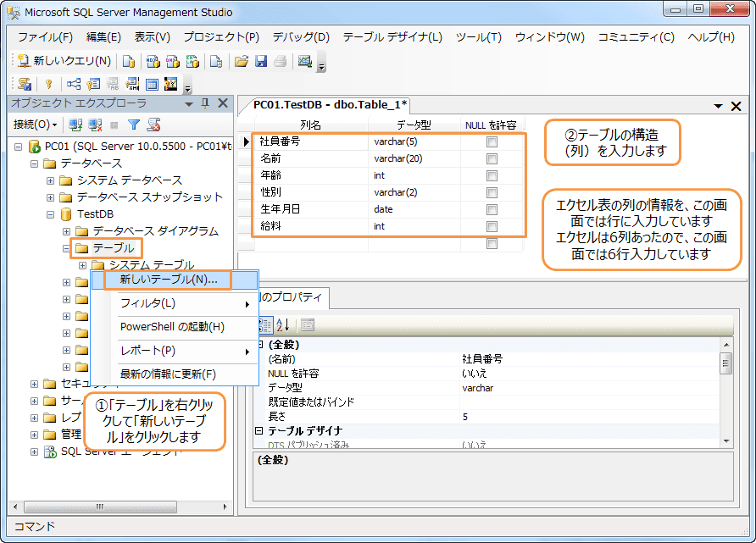Click the varchar(20) data type cell
The image size is (756, 543).
coord(414,158)
